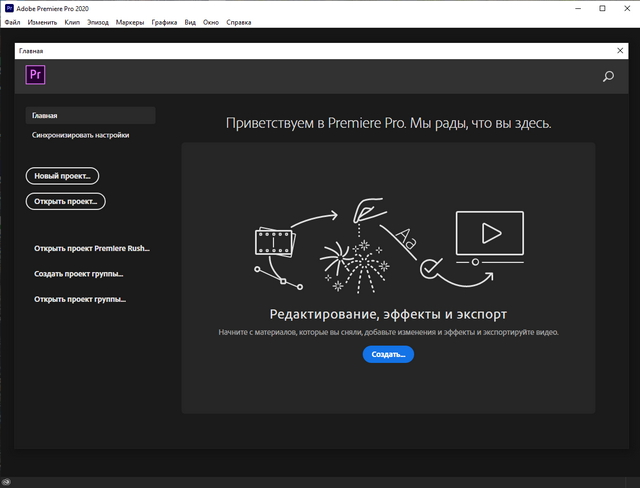Select the Главная sidebar tab
This screenshot has width=640, height=488.
pyautogui.click(x=90, y=115)
